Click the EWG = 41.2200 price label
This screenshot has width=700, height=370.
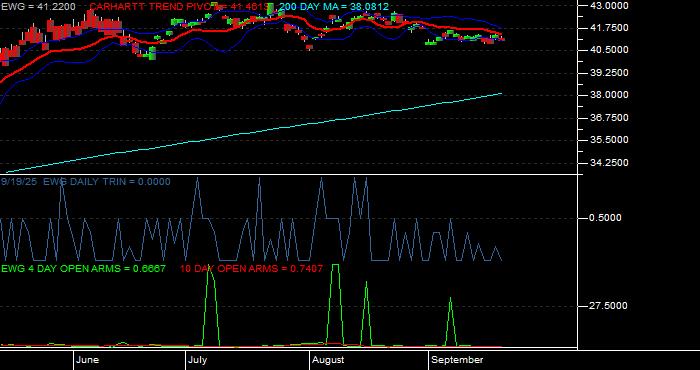(38, 7)
